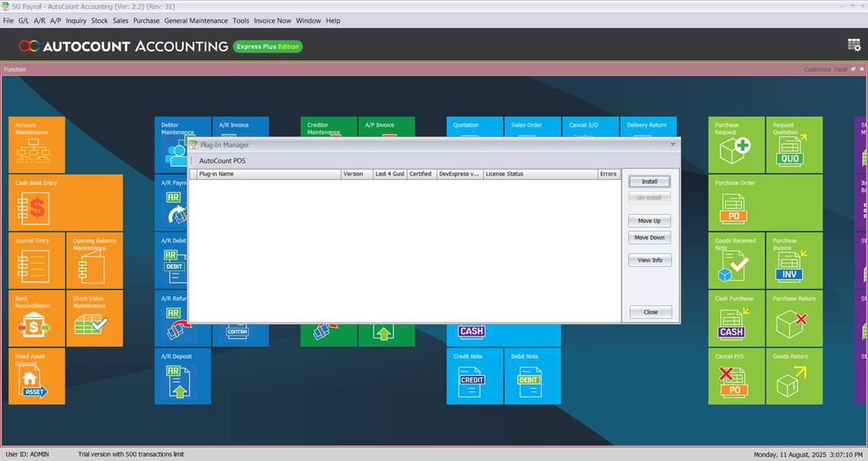Click Customize in the Function panel

(x=817, y=69)
